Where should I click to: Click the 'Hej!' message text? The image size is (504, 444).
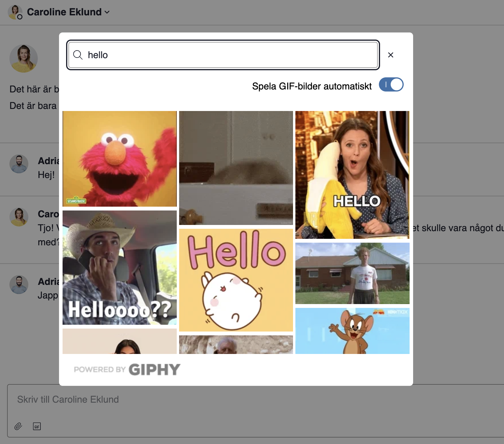coord(46,175)
